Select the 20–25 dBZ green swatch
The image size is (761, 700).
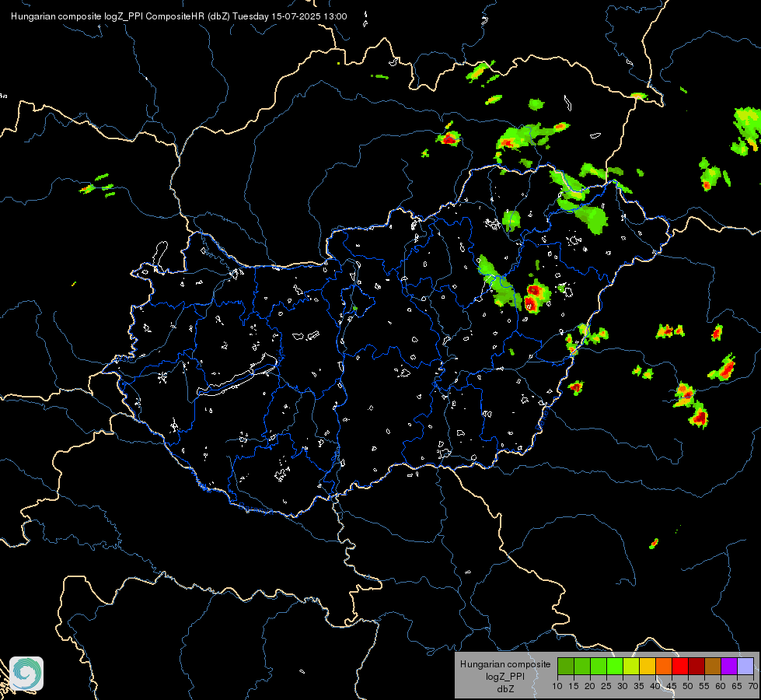point(599,666)
